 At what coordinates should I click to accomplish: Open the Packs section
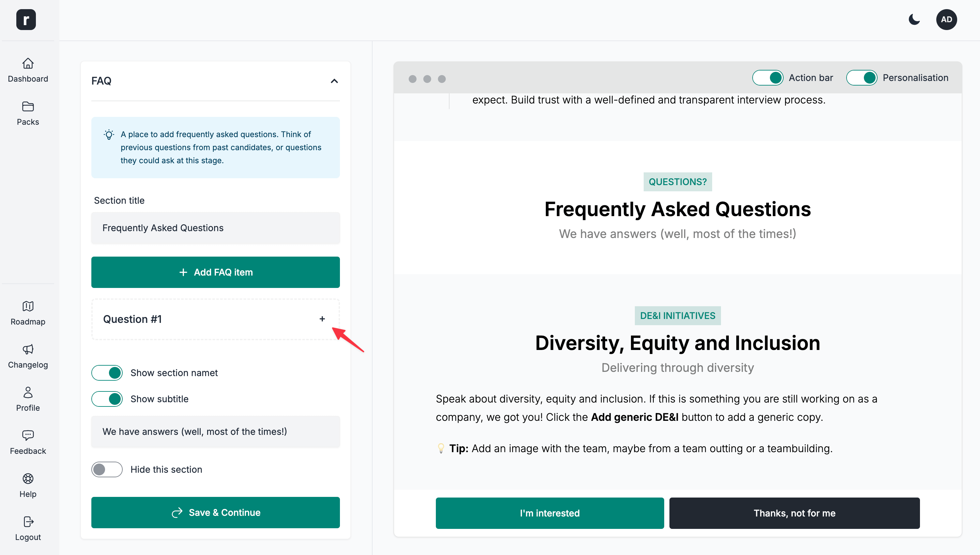coord(28,113)
